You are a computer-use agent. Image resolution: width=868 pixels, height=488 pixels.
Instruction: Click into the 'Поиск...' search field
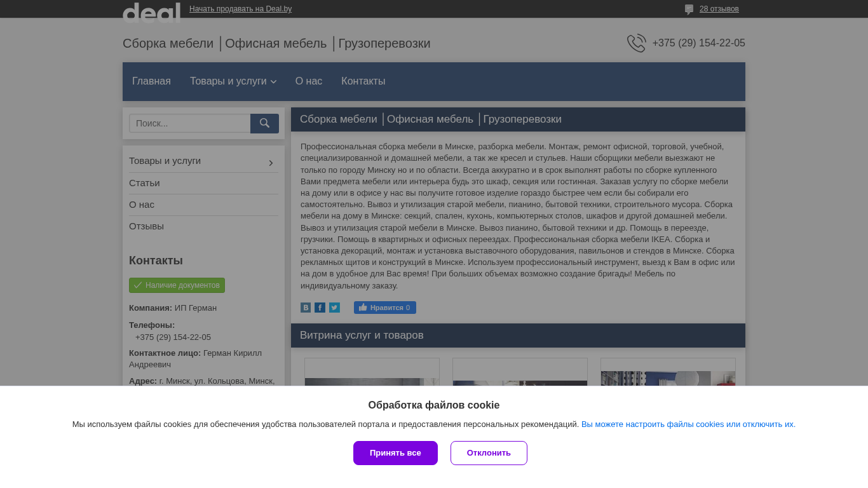click(x=189, y=123)
